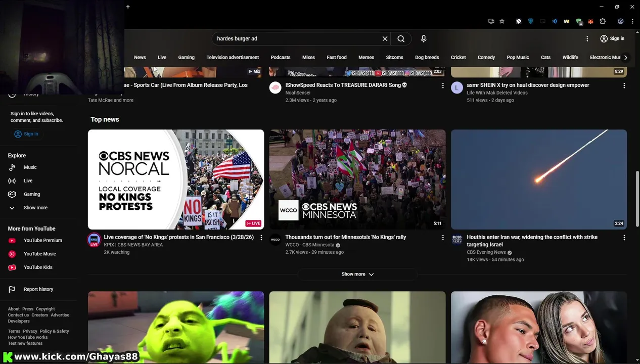
Task: Open the Policy & Safety footer link
Action: (x=55, y=331)
